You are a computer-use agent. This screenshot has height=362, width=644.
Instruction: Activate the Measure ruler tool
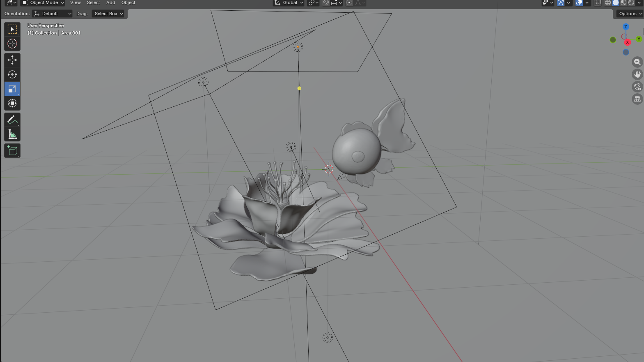[x=12, y=134]
